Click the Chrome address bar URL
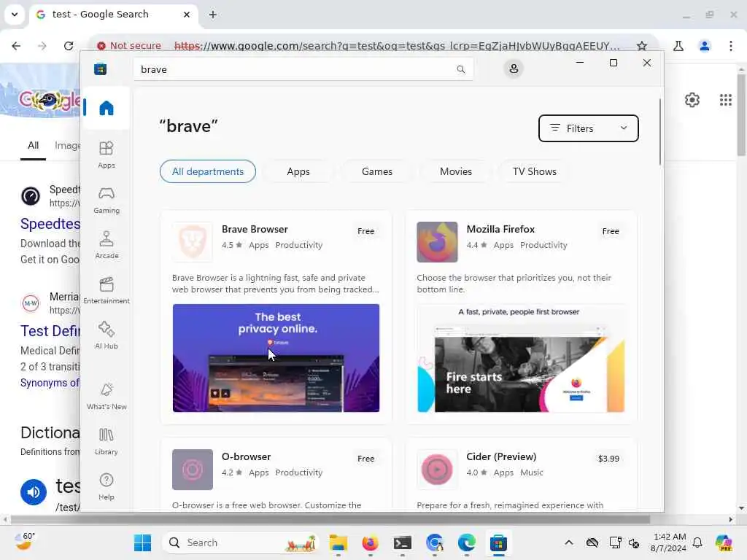The image size is (747, 560). click(x=396, y=46)
